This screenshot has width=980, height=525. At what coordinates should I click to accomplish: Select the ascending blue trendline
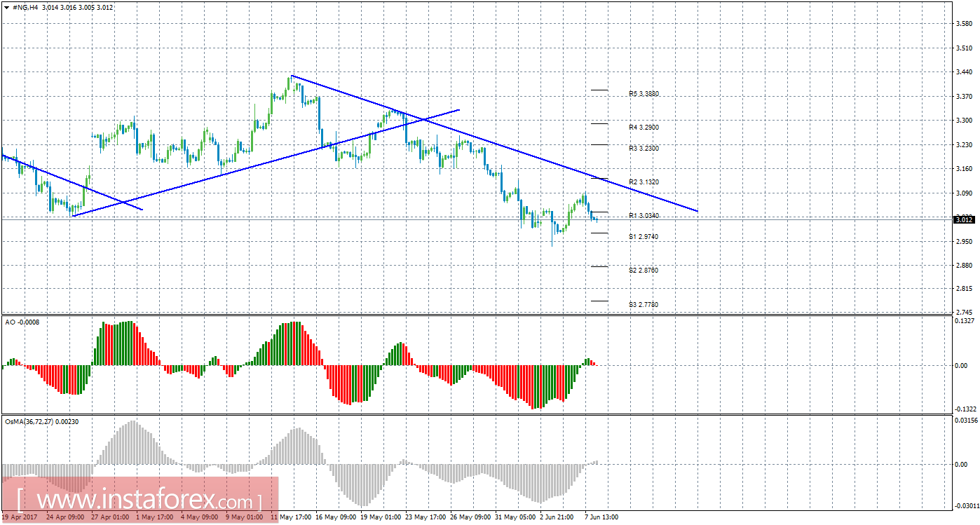[266, 163]
